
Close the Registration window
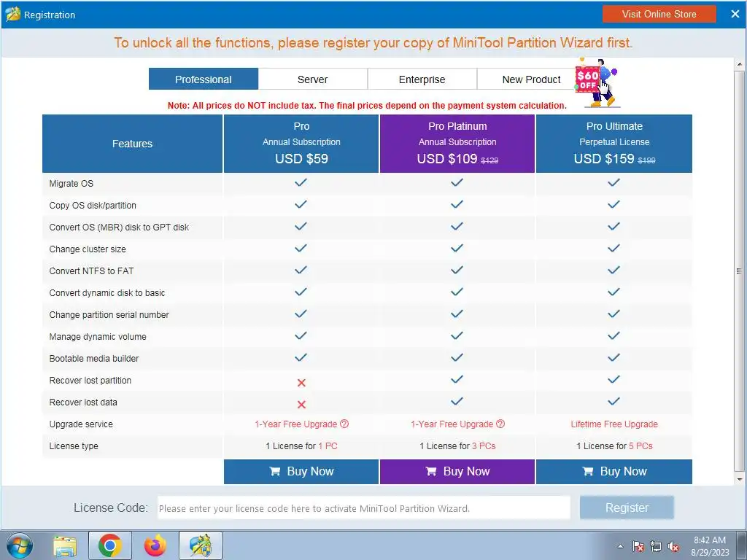[x=735, y=15]
